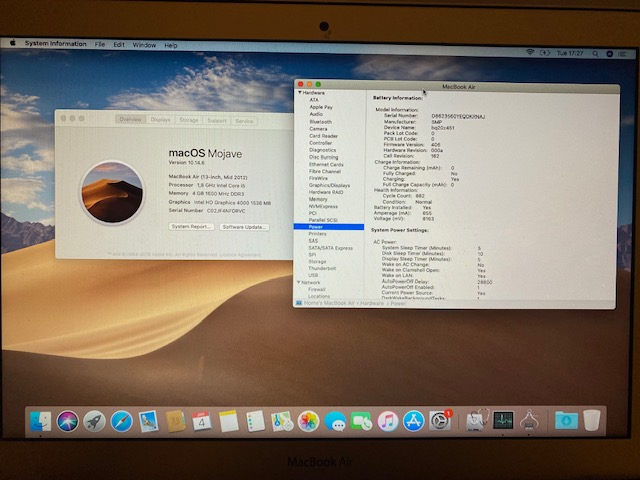Viewport: 640px width, 480px height.
Task: Select Camera in Hardware list
Action: [x=318, y=129]
